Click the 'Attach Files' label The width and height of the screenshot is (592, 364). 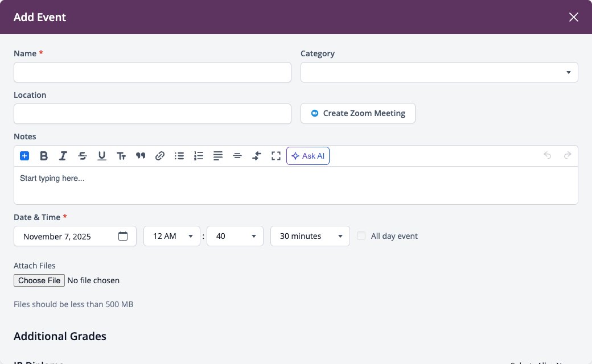coord(34,266)
